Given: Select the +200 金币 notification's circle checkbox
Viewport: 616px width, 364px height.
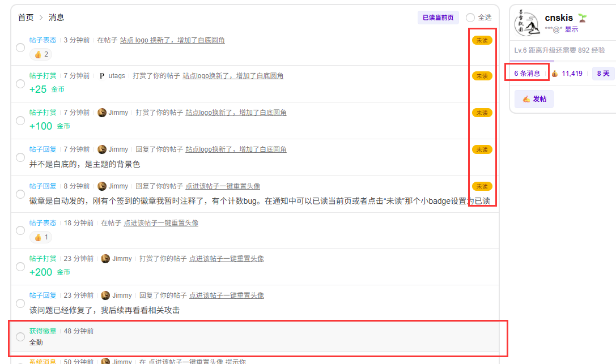Looking at the screenshot, I should [x=20, y=267].
